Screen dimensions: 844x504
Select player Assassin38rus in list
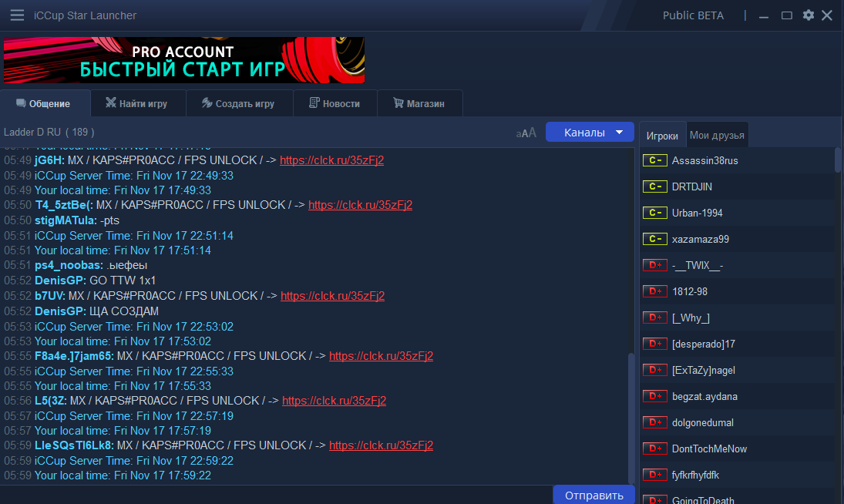(738, 160)
